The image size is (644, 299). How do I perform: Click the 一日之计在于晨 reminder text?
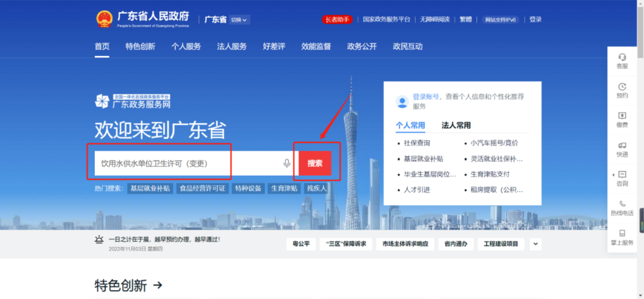(165, 239)
